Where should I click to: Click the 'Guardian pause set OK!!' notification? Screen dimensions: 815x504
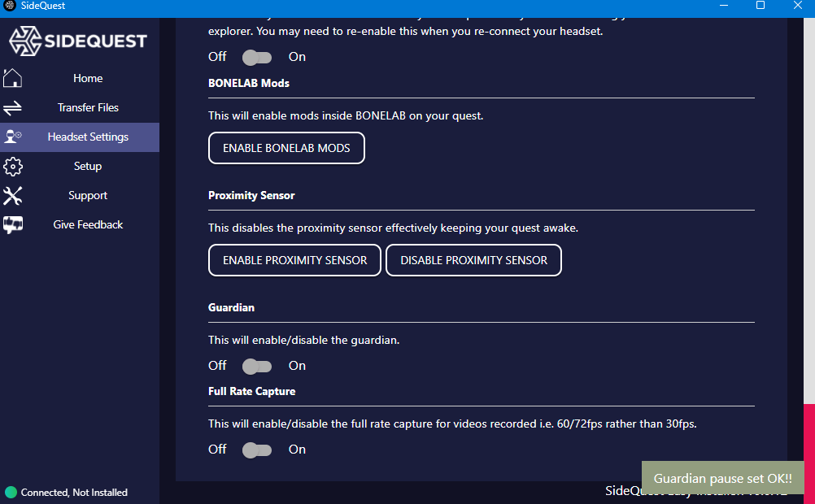[722, 478]
